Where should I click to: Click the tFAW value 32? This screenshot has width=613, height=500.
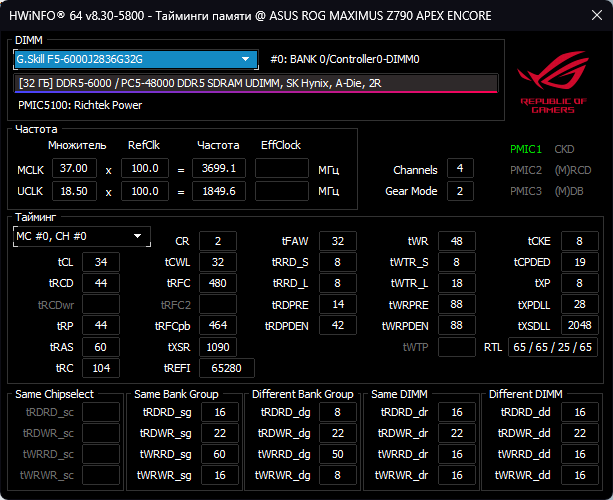pos(338,241)
